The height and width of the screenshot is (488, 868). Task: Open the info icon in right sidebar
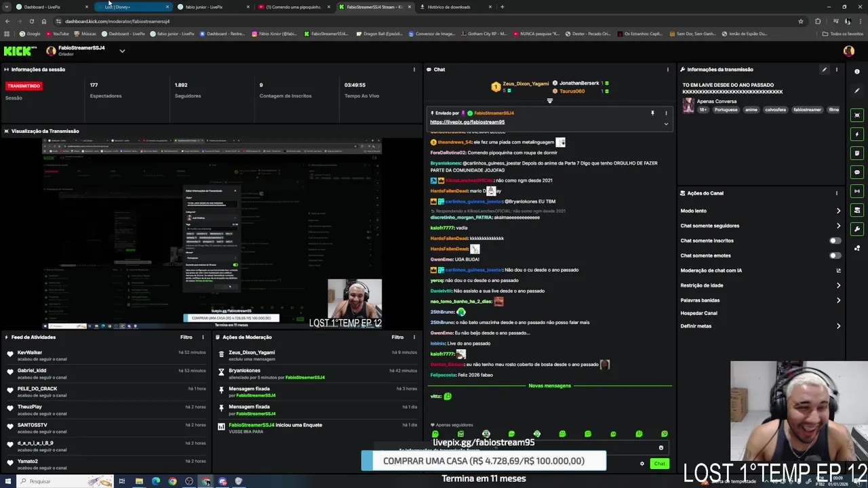pos(857,71)
